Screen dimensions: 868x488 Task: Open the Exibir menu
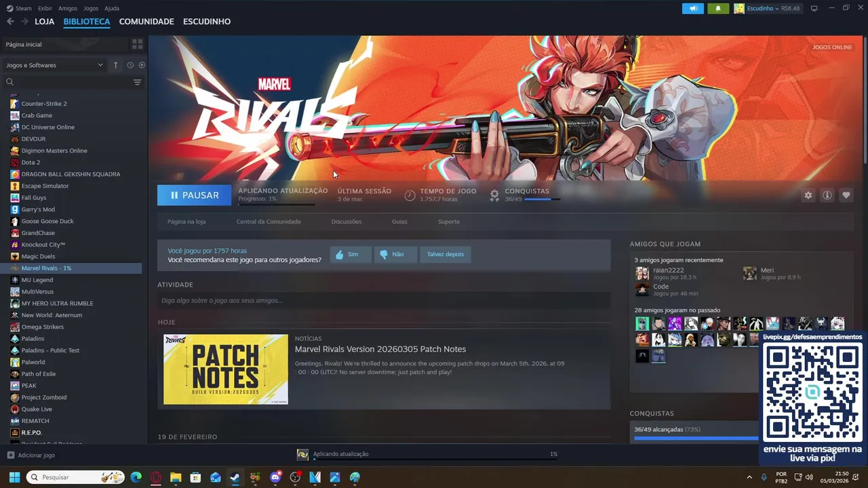tap(45, 8)
